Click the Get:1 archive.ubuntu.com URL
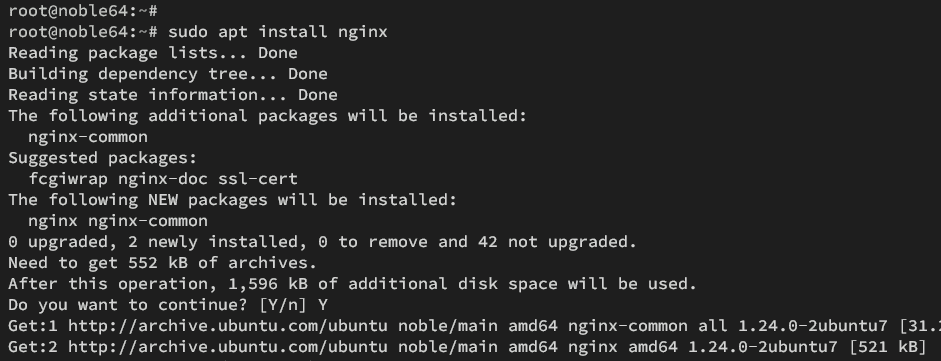The image size is (941, 361). pyautogui.click(x=227, y=326)
